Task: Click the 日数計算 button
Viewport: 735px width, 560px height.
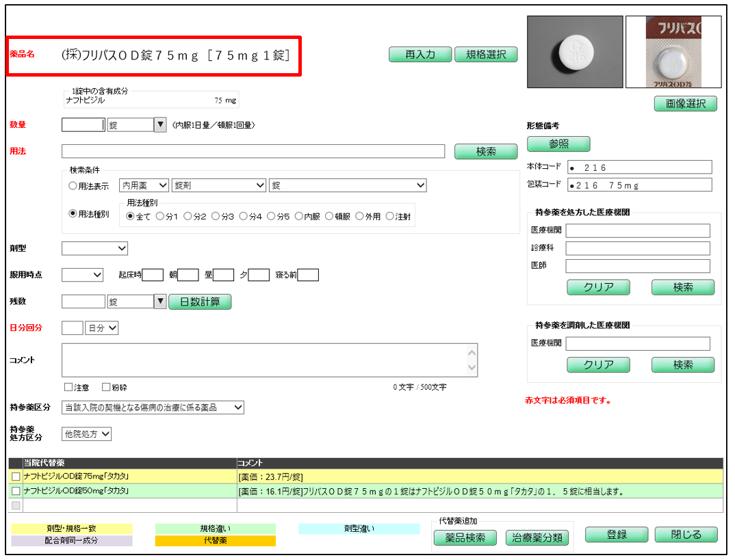Action: pyautogui.click(x=200, y=302)
